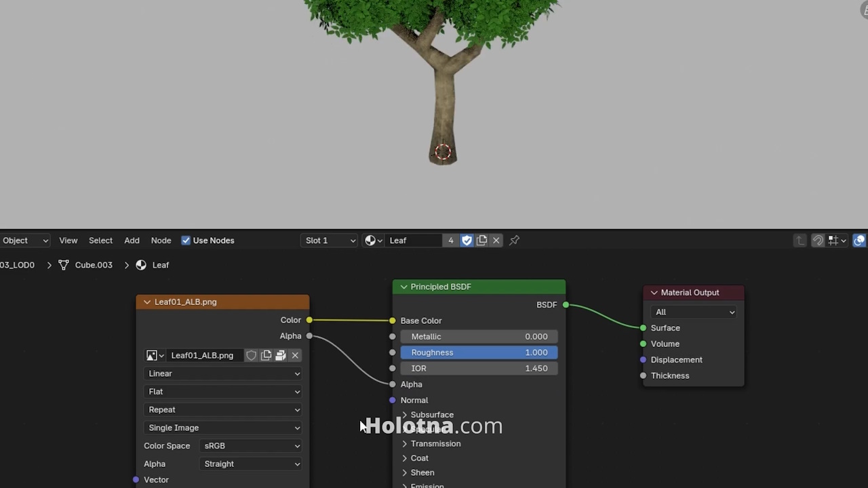Click Leaf material icon in breadcrumb
Screen dimensions: 868x488
[141, 265]
